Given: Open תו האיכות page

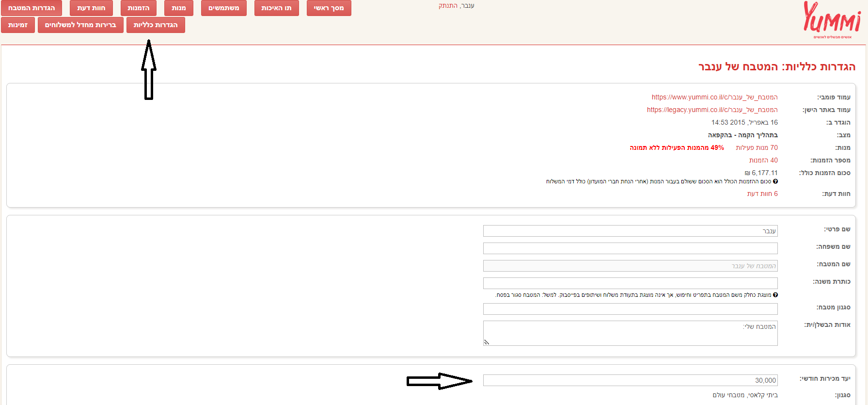Looking at the screenshot, I should 276,8.
